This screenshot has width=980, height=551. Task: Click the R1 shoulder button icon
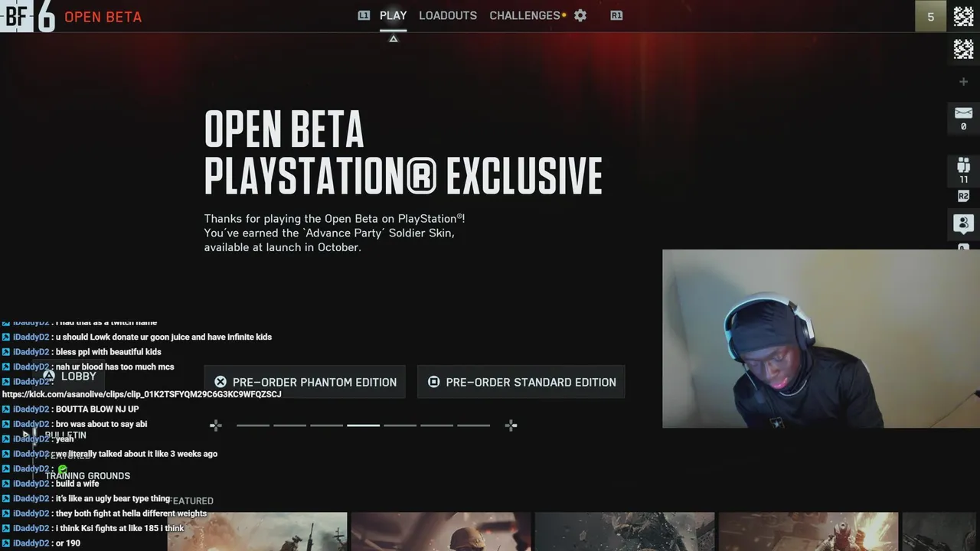616,15
